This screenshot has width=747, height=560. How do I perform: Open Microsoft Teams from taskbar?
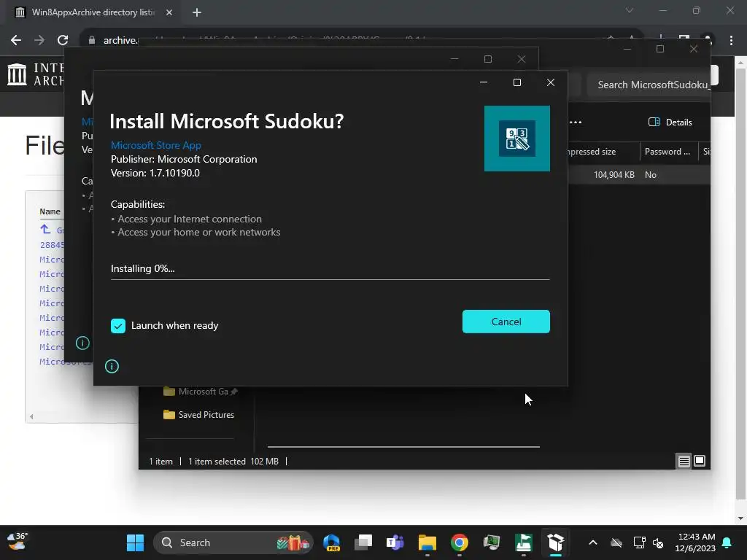click(395, 542)
